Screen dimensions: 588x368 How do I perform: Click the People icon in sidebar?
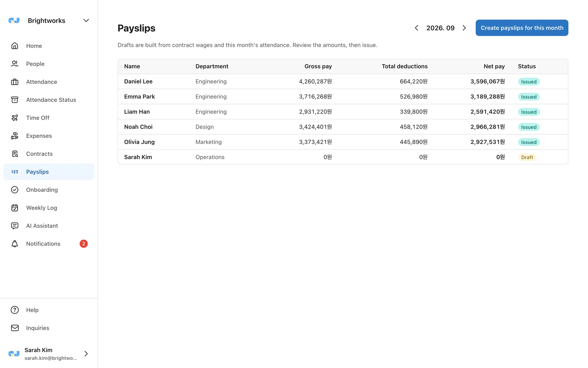coord(15,64)
